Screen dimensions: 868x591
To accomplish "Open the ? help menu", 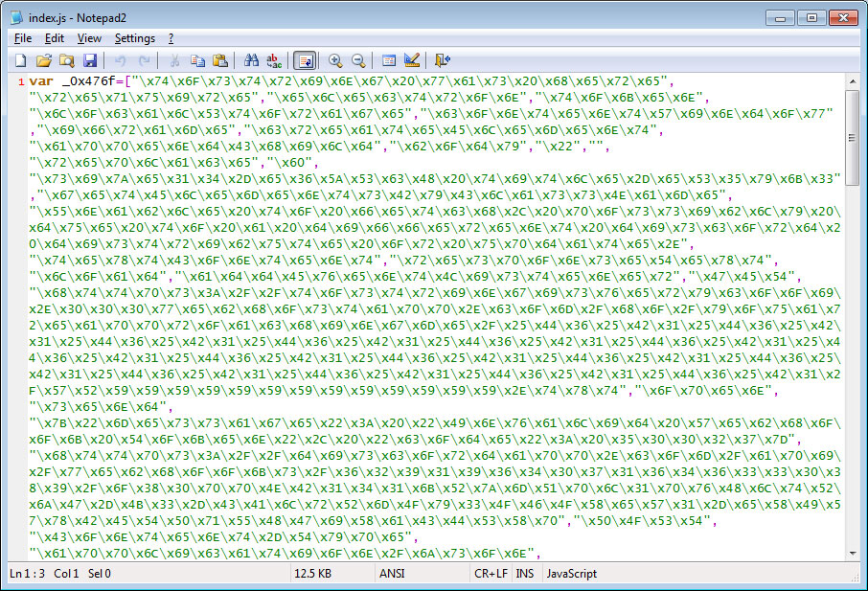I will coord(171,38).
